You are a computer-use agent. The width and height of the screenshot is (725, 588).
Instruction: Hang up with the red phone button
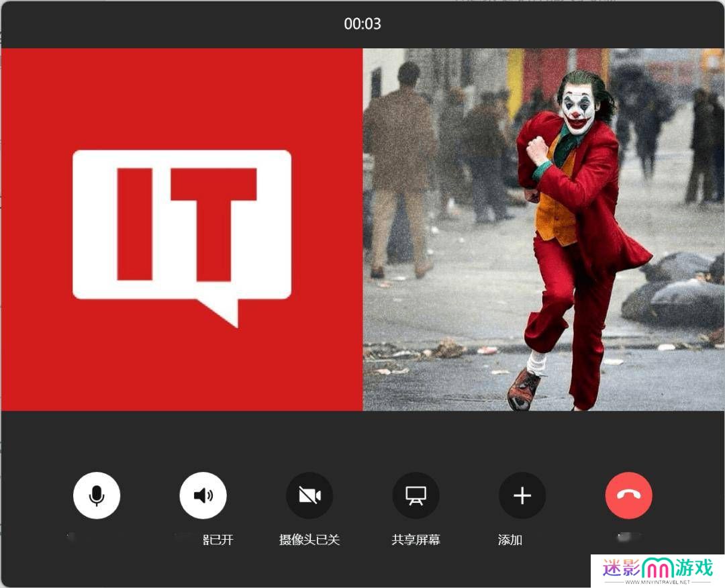point(629,495)
